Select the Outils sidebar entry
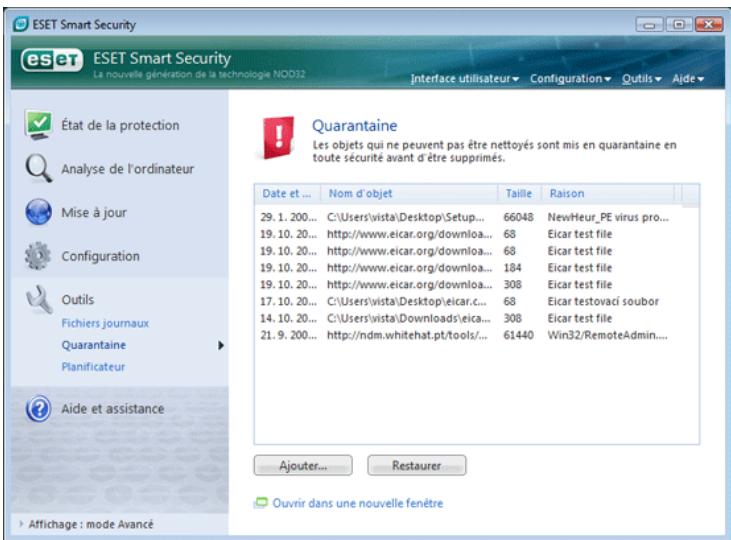 point(77,299)
